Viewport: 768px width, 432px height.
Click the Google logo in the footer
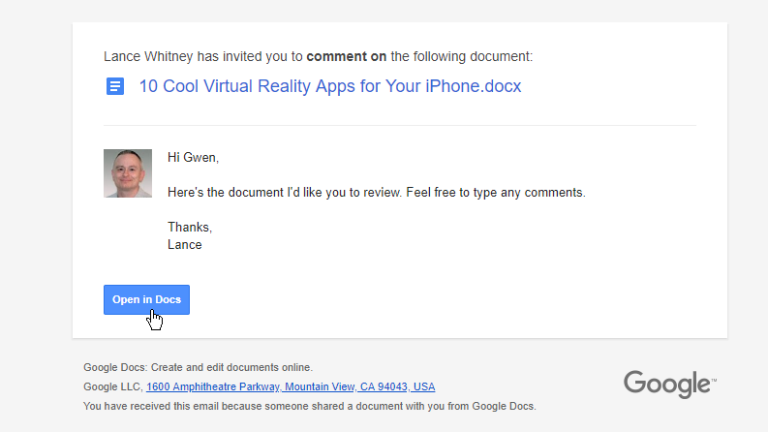coord(670,384)
